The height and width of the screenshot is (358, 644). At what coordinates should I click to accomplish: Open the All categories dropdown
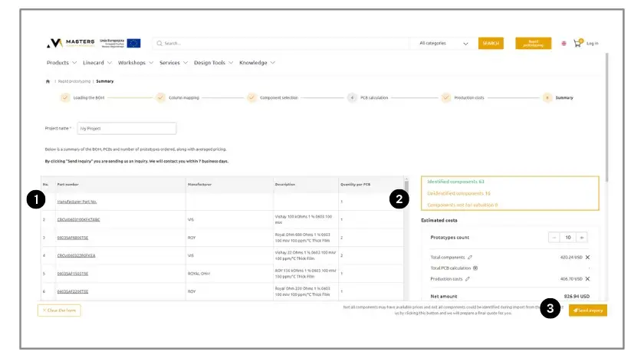444,44
